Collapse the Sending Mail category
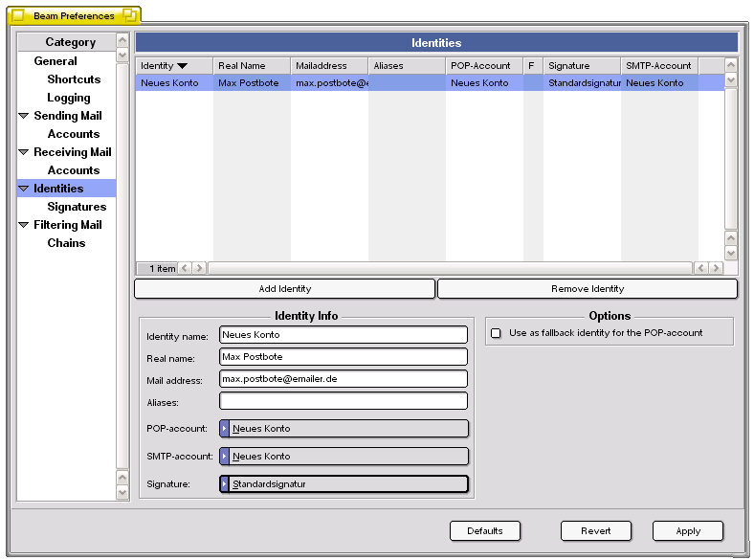 tap(24, 116)
